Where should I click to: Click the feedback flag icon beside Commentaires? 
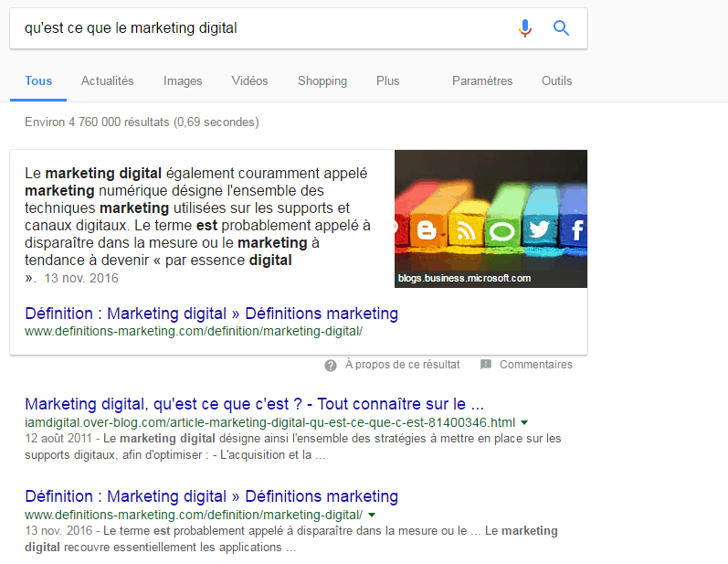click(486, 364)
